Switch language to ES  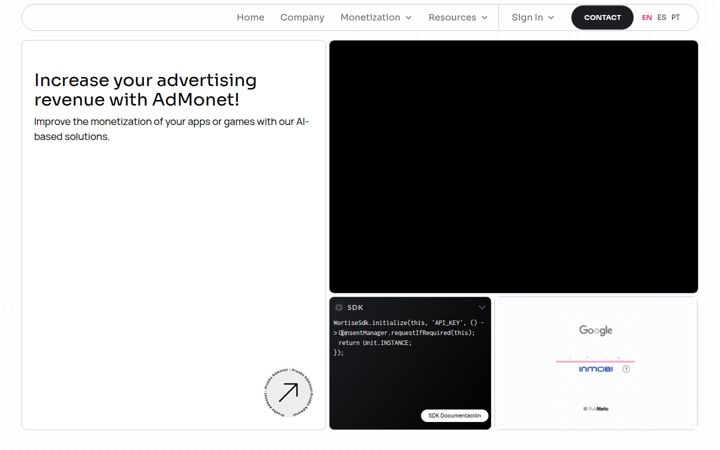pyautogui.click(x=661, y=17)
